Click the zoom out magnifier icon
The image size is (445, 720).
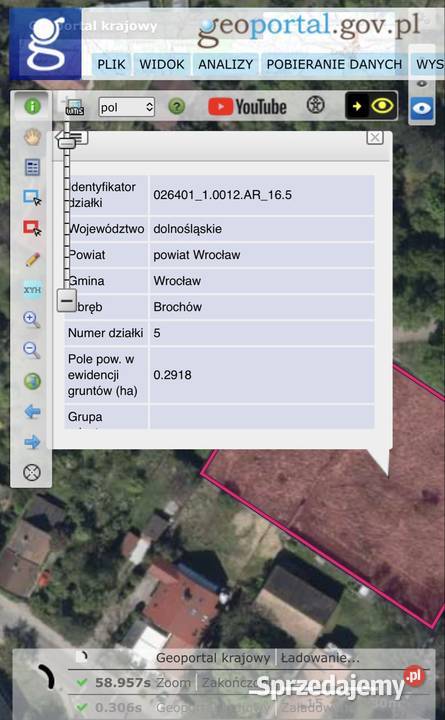pyautogui.click(x=31, y=350)
